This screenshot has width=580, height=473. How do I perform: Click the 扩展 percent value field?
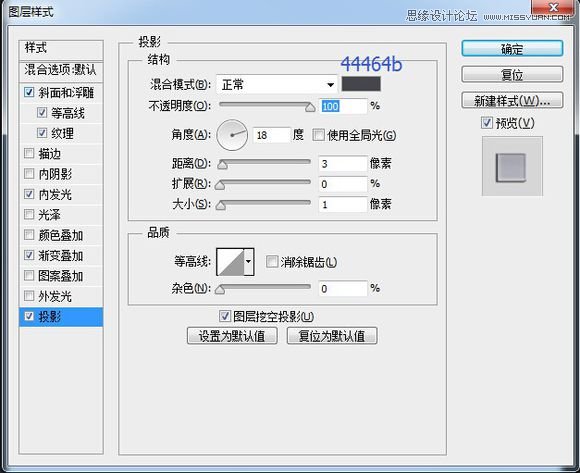point(343,184)
